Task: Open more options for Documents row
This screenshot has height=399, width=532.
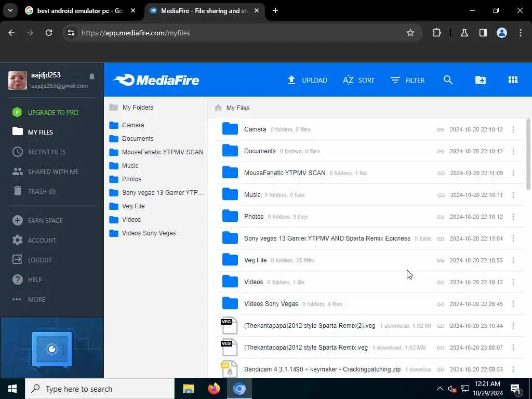Action: tap(513, 151)
